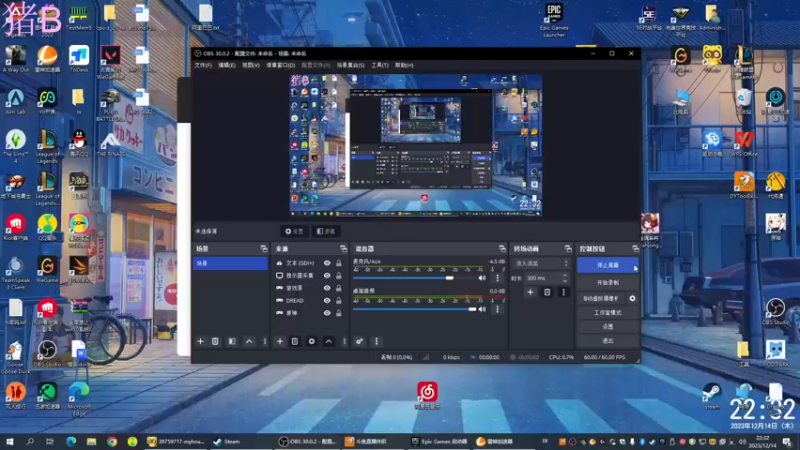Open the Tools menu in OBS

[x=380, y=65]
